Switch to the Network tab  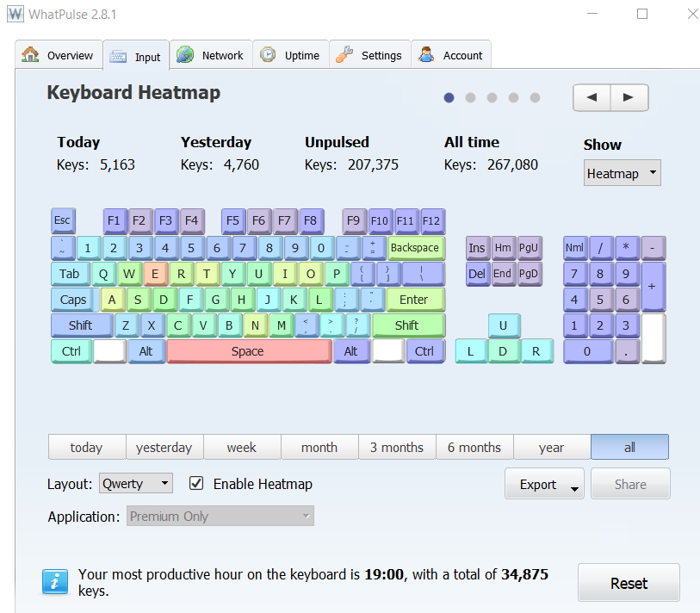(x=211, y=55)
